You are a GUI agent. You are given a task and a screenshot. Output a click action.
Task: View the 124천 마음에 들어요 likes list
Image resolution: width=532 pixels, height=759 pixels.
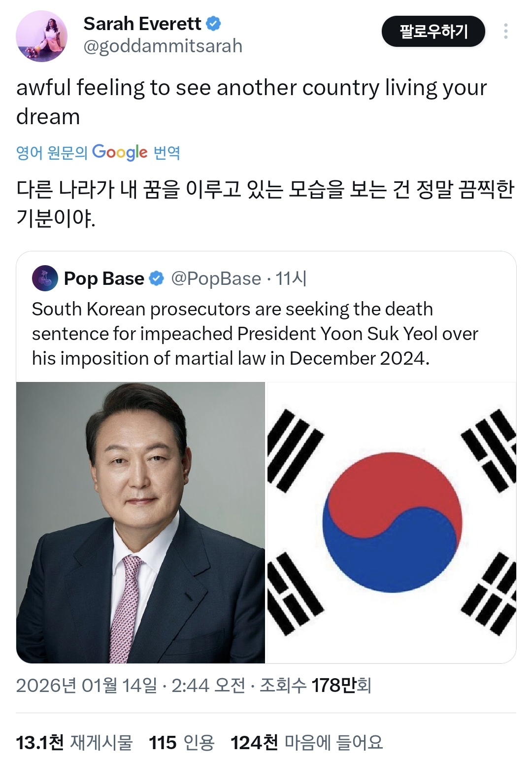click(306, 742)
